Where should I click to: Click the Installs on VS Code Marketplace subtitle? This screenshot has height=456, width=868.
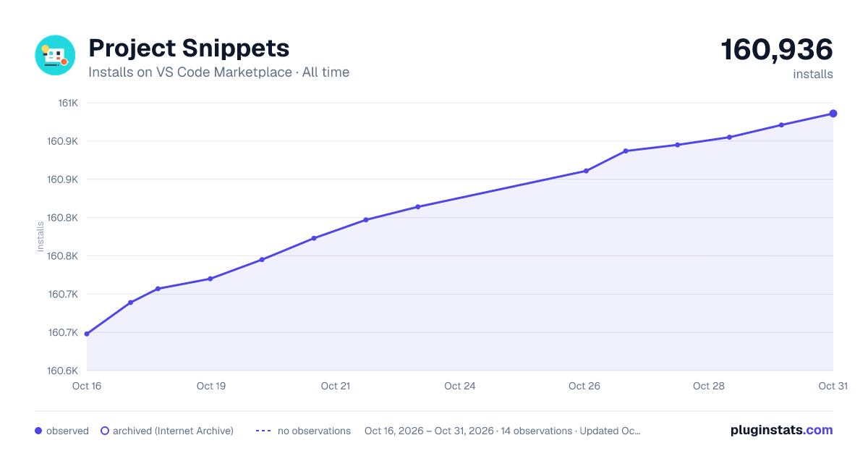click(218, 72)
